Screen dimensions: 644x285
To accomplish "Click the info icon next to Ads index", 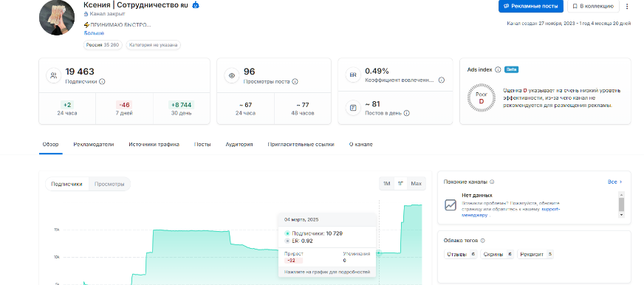I will (498, 70).
